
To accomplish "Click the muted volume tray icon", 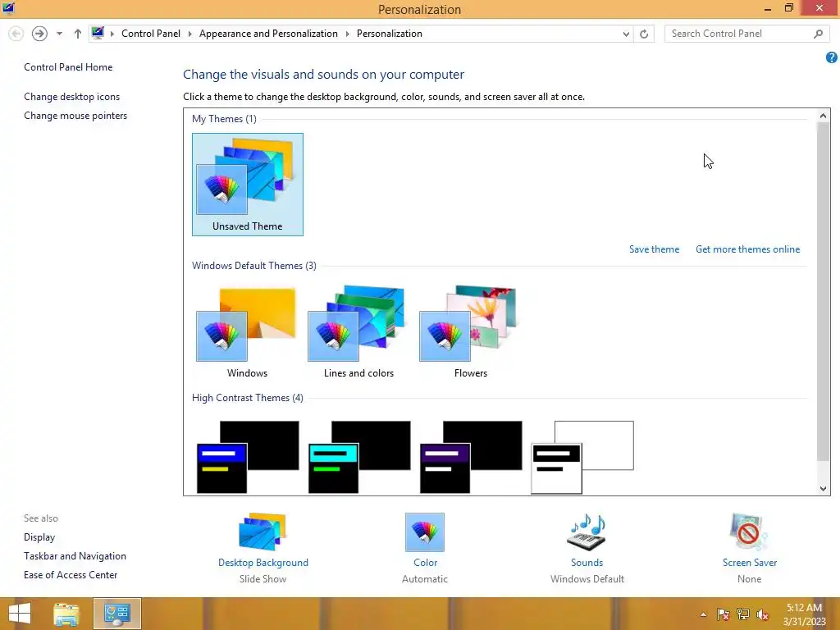I will (x=762, y=614).
